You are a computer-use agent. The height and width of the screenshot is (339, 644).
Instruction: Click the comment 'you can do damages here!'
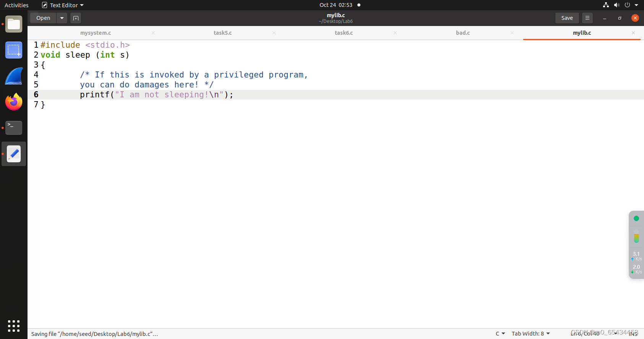pos(147,85)
